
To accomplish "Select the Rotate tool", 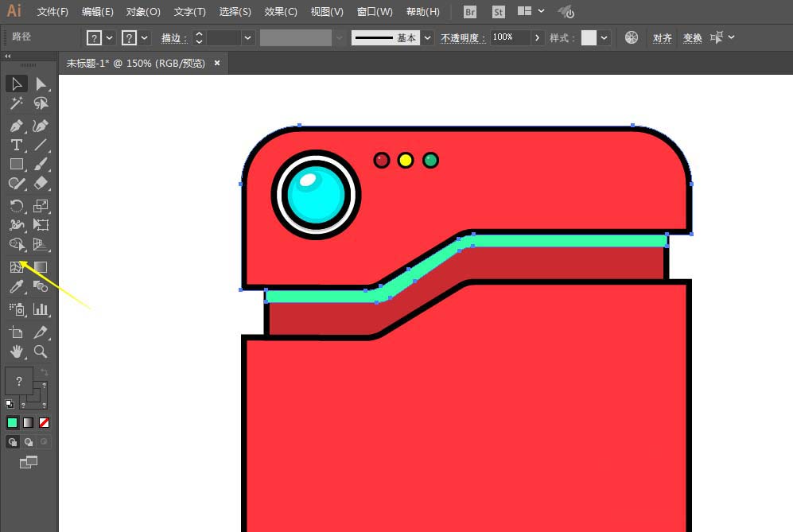I will (16, 206).
